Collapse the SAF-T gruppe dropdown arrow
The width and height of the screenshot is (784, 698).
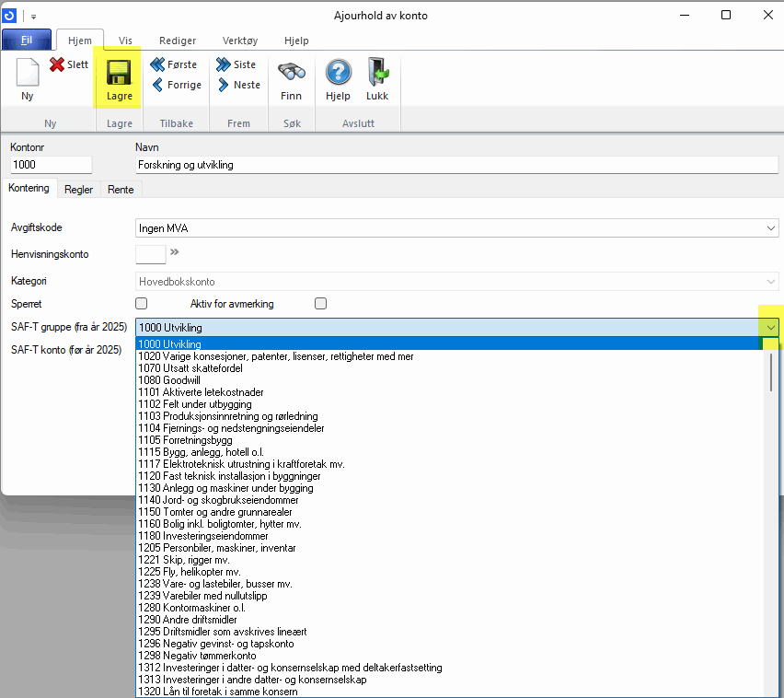pyautogui.click(x=770, y=327)
